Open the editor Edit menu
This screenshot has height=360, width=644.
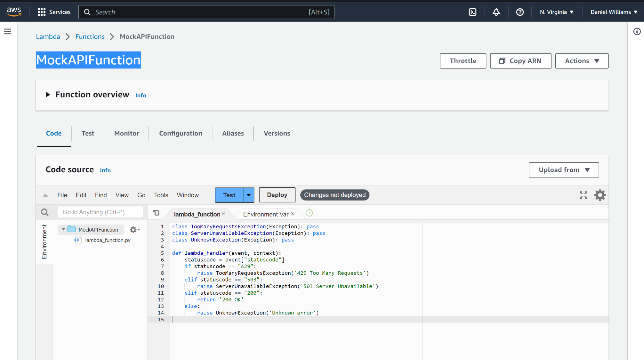click(x=81, y=195)
